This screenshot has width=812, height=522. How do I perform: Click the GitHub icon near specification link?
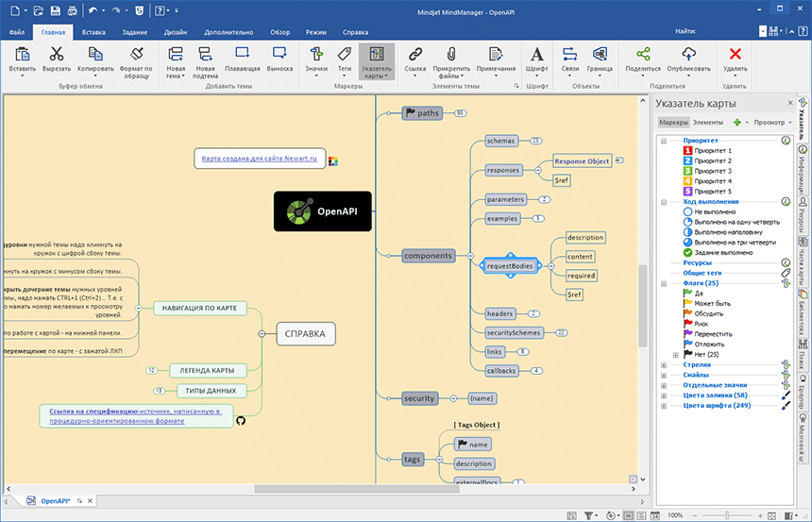[x=240, y=420]
